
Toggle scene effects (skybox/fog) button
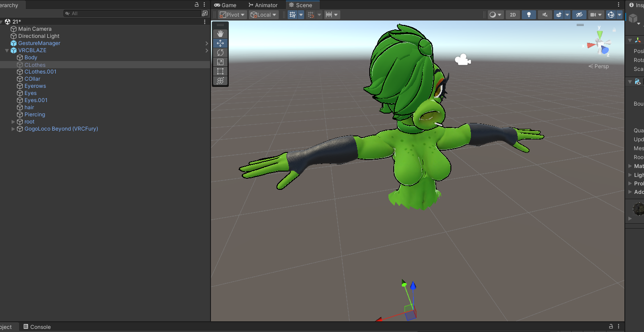coord(559,15)
